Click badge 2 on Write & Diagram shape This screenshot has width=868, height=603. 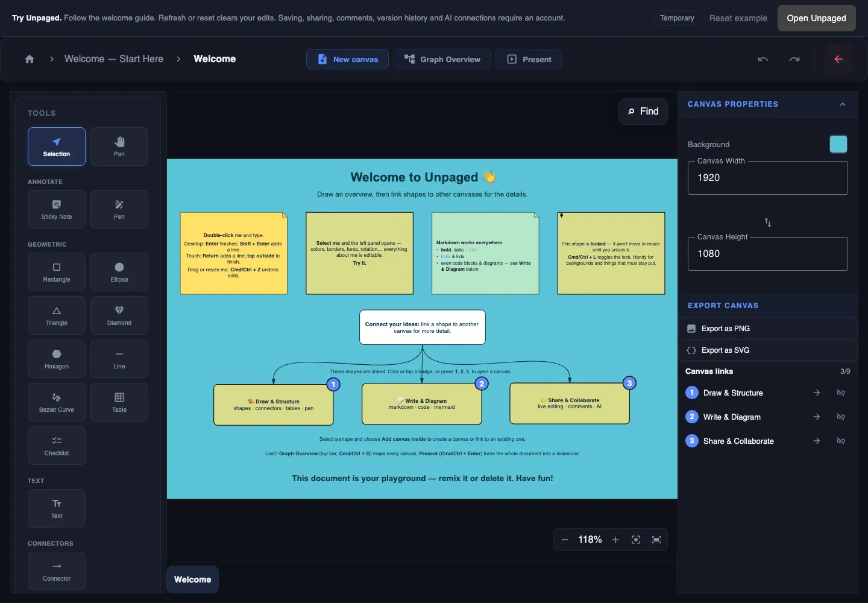click(482, 384)
